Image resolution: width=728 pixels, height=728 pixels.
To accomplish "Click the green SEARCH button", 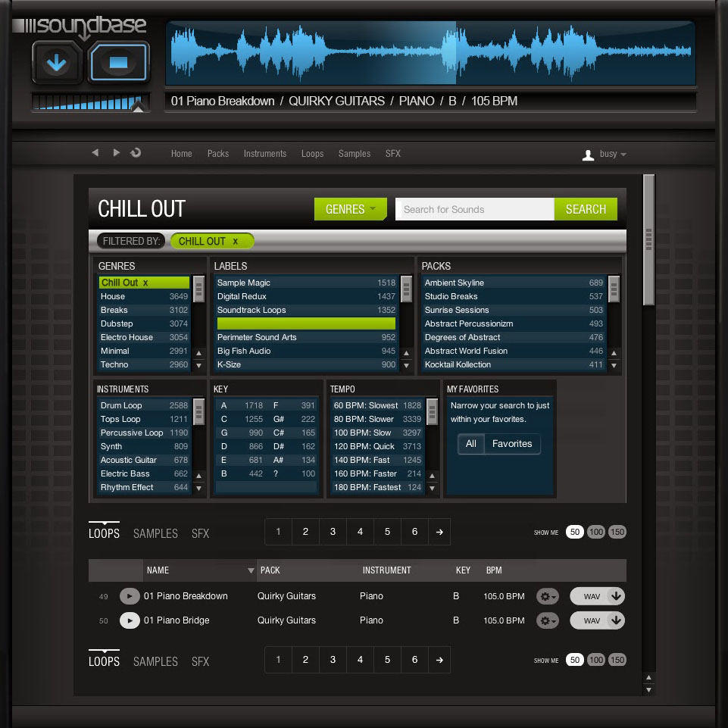I will pos(586,209).
